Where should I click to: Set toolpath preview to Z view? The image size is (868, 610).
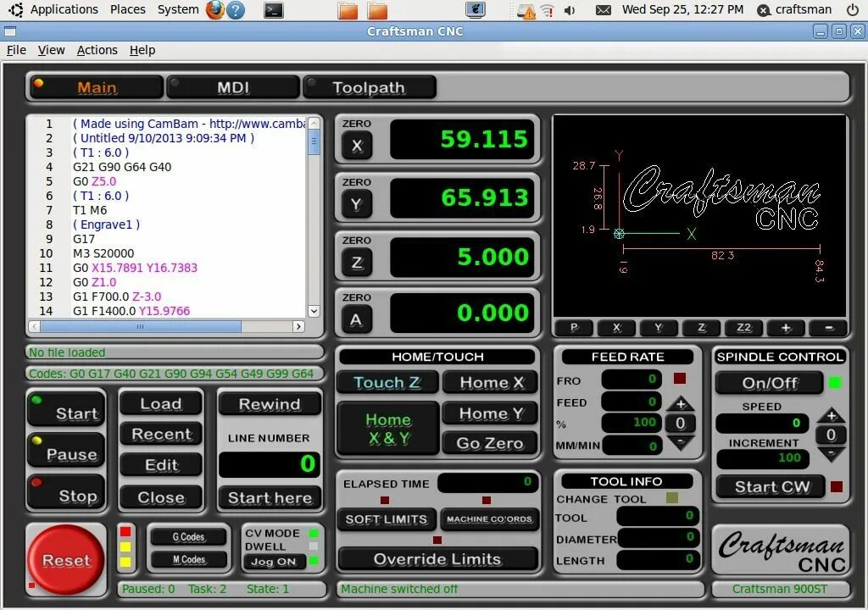point(701,328)
